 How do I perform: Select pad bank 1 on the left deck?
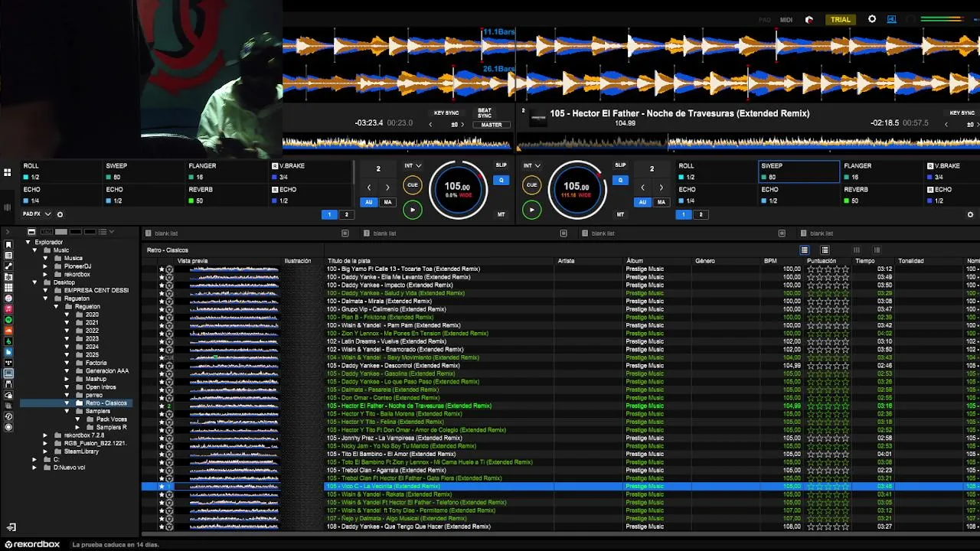pyautogui.click(x=329, y=214)
